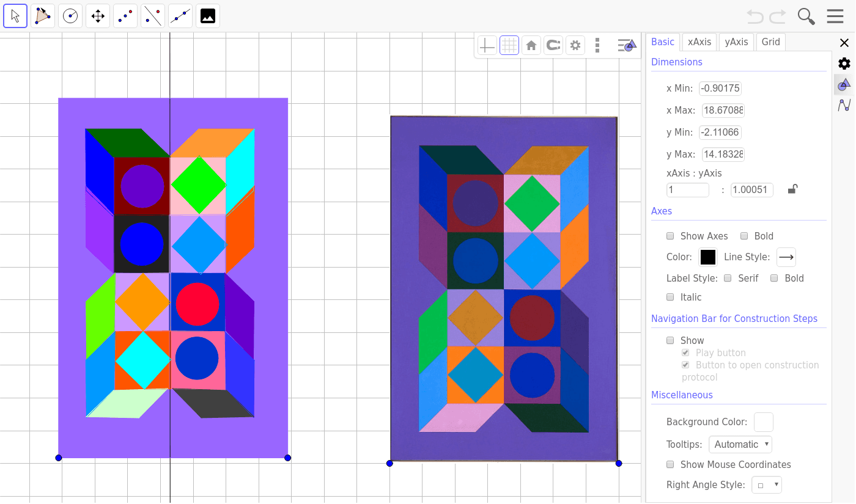Toggle axes display in style bar
Viewport: 856px width, 504px height.
(x=487, y=45)
